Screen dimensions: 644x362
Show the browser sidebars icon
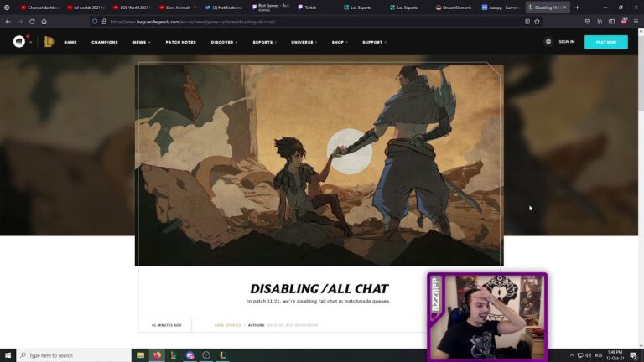click(x=611, y=22)
